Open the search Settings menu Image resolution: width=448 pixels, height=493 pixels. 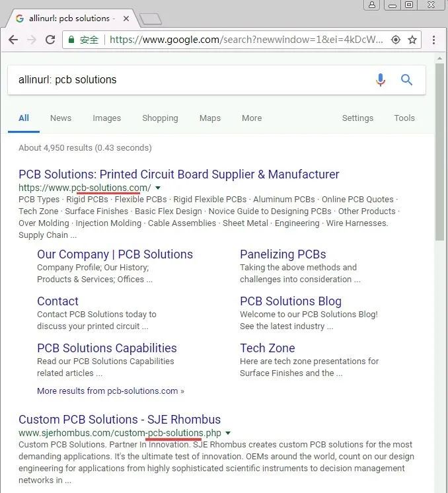[357, 118]
